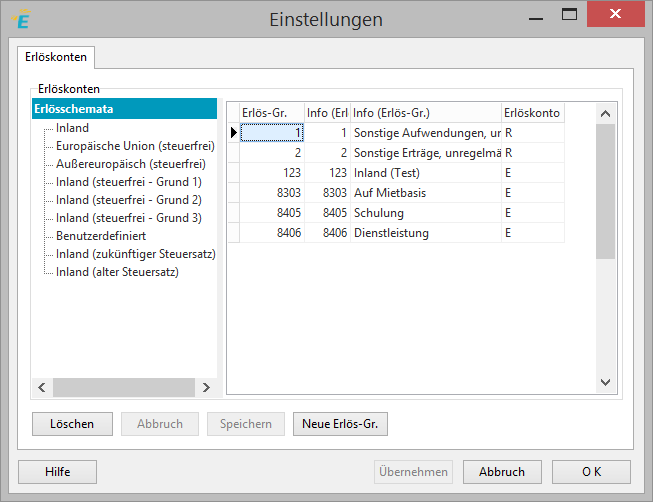Select Inland (steuerfrei - Grund 1)
The image size is (653, 502).
click(129, 182)
